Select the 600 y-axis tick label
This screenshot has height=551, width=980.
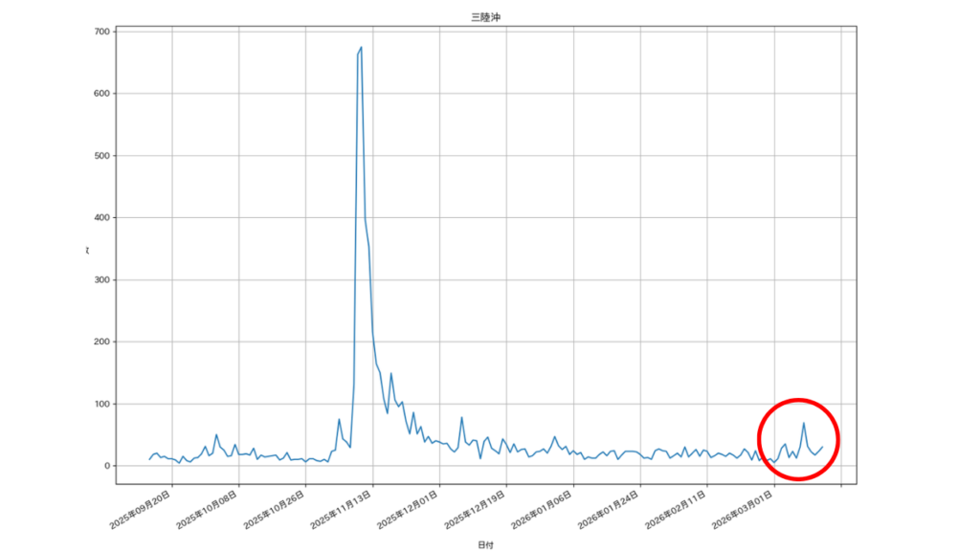click(x=101, y=94)
